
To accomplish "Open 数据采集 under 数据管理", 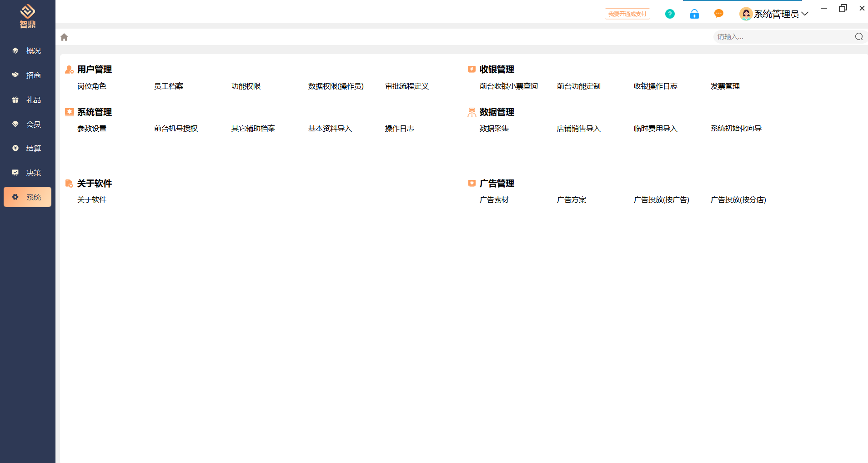I will [494, 129].
